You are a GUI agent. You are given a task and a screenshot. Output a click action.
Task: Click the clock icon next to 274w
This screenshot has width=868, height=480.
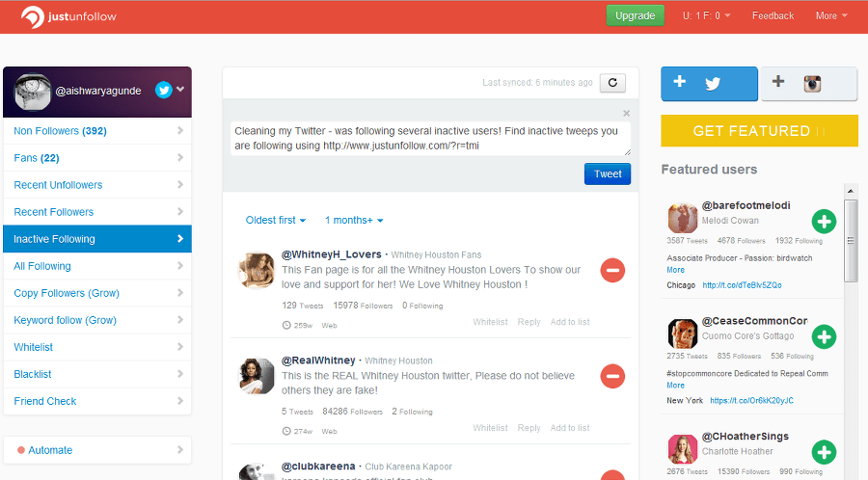click(286, 431)
